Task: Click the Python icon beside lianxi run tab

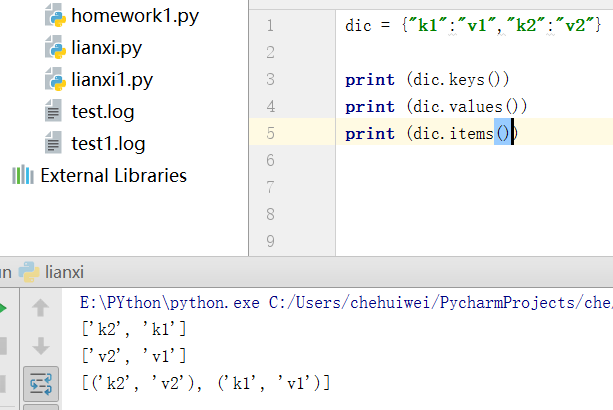Action: (29, 272)
